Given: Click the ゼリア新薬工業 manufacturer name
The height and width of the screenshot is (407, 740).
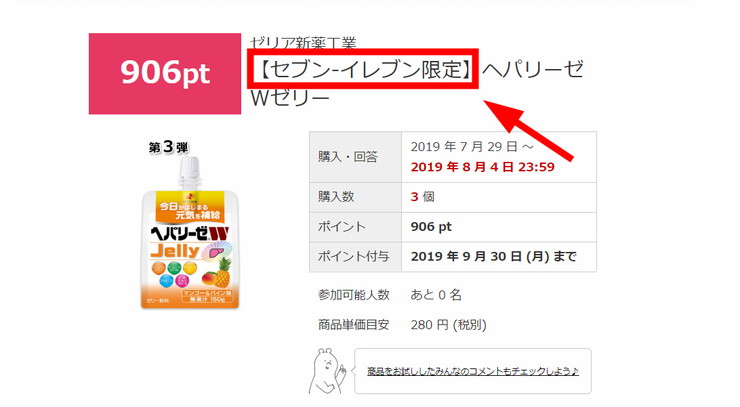Looking at the screenshot, I should pos(303,42).
